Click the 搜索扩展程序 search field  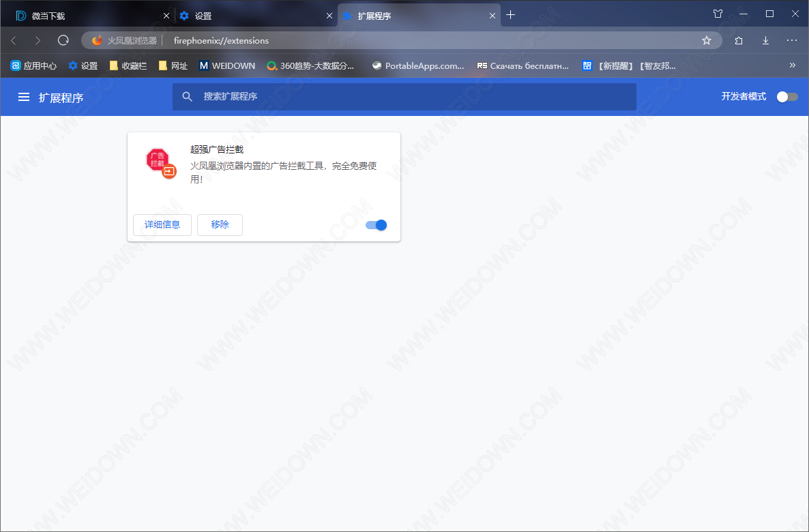[404, 96]
